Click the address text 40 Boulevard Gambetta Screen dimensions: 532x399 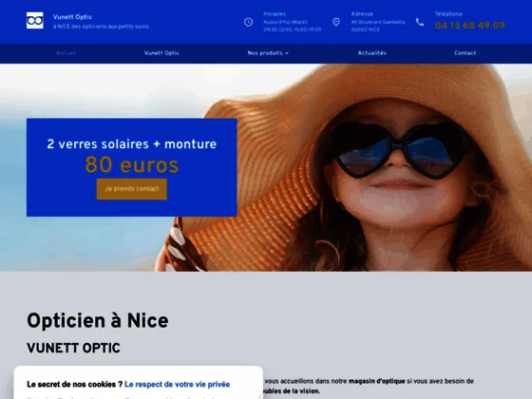[378, 22]
